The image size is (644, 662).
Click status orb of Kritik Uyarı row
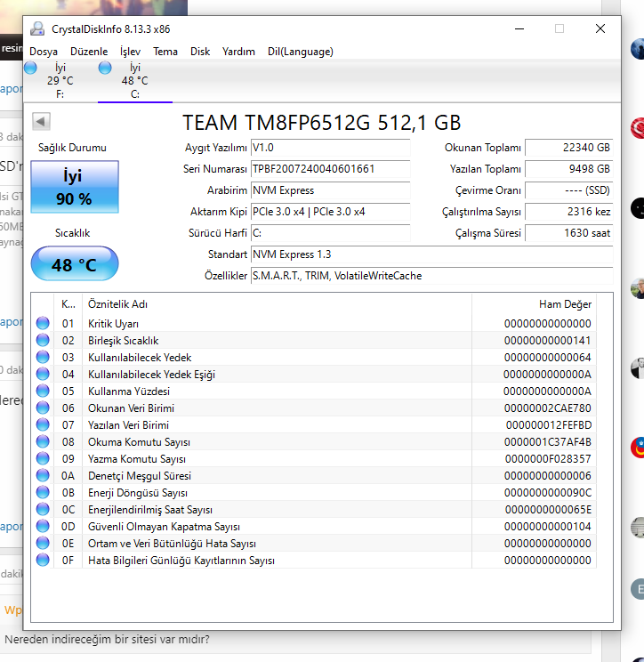click(x=43, y=323)
